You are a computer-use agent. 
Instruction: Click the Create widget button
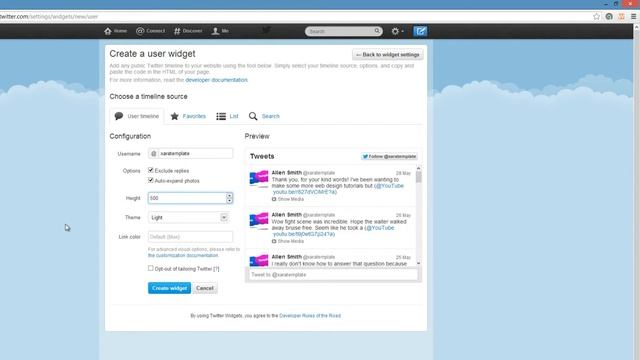[x=169, y=288]
